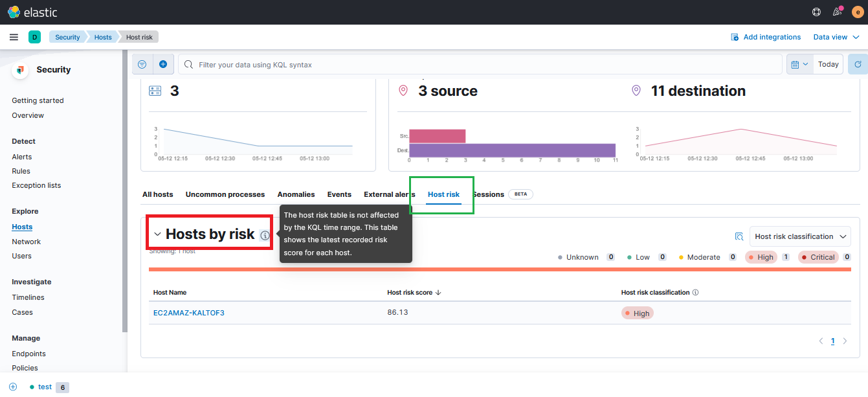
Task: Open host EC2AMAZ-KALTOF3 details
Action: click(189, 312)
